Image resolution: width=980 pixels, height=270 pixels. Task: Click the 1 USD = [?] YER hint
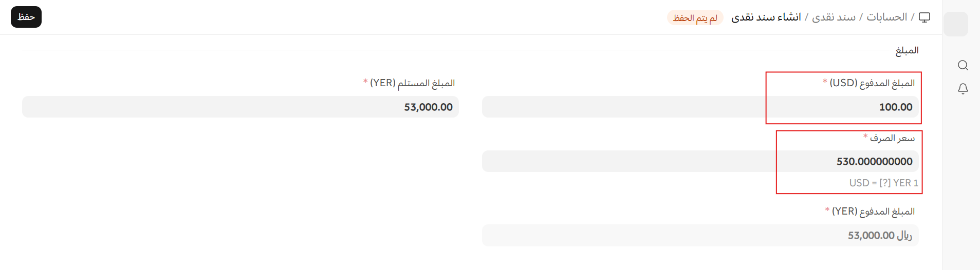click(883, 183)
